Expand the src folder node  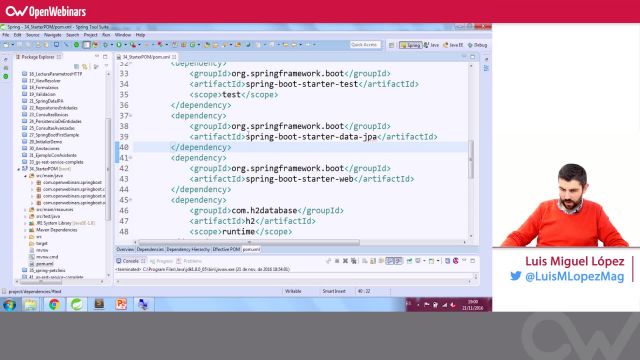coord(25,237)
